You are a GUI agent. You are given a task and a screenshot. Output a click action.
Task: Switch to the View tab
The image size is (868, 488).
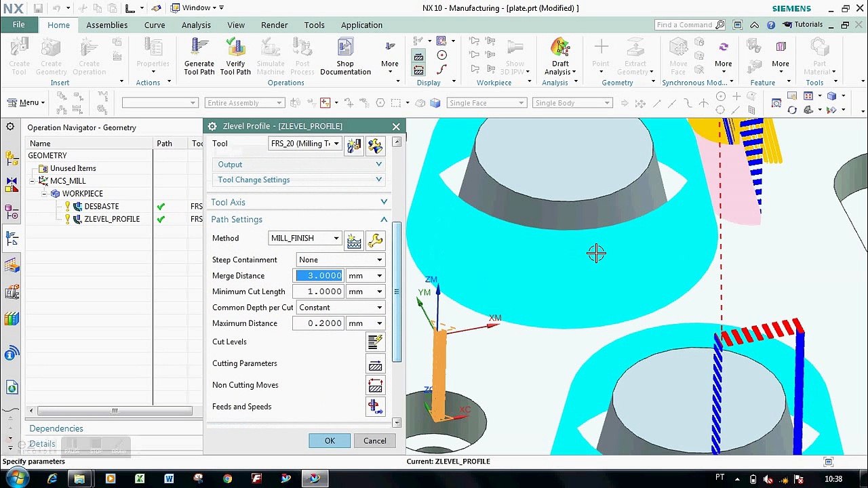point(236,25)
